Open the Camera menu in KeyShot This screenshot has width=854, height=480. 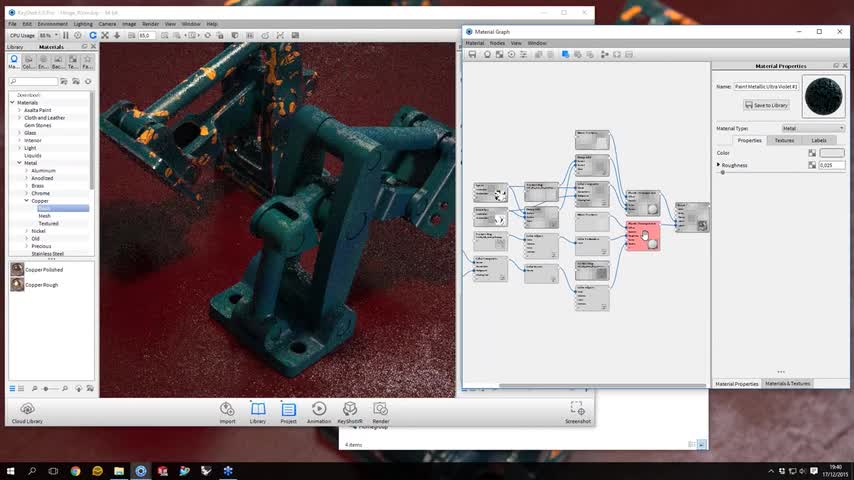click(x=107, y=24)
